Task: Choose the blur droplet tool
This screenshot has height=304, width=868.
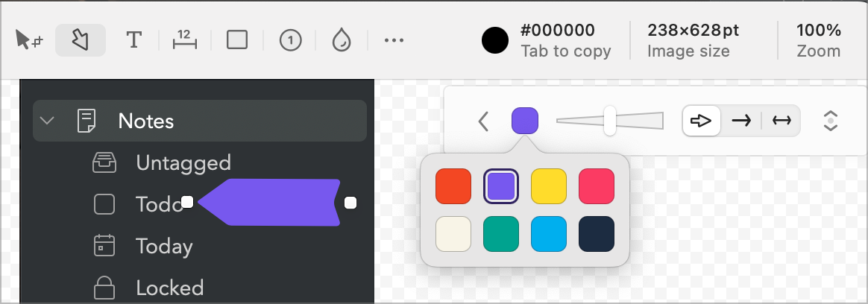Action: [341, 40]
